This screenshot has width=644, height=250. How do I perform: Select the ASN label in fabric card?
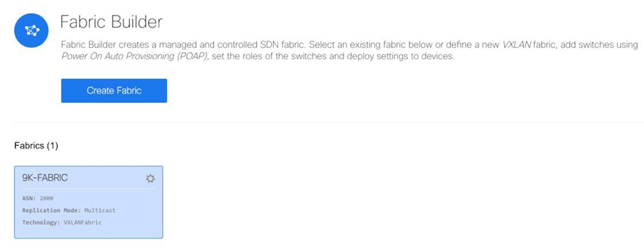29,198
